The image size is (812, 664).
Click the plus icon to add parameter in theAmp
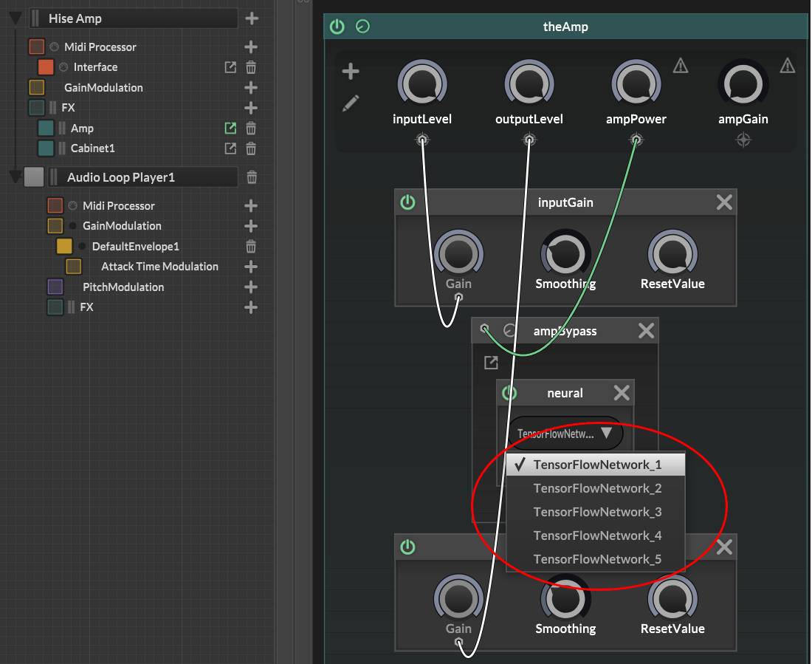point(351,72)
